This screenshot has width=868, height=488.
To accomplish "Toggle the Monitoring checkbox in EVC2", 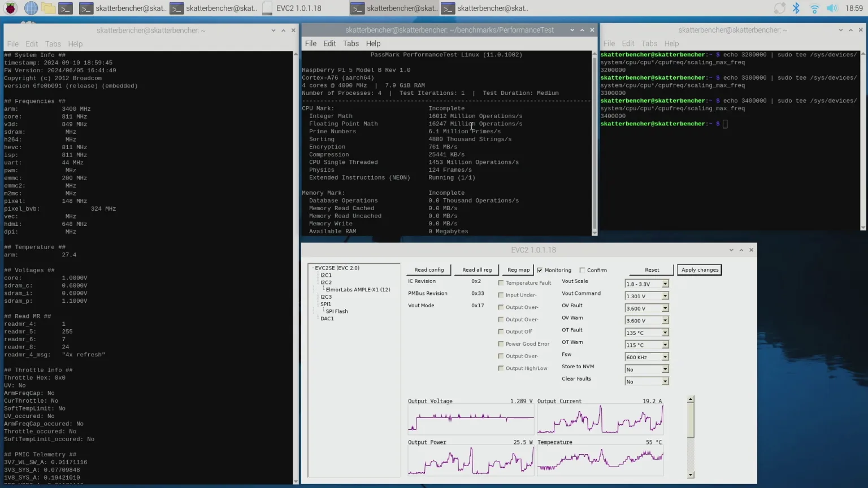I will 540,270.
